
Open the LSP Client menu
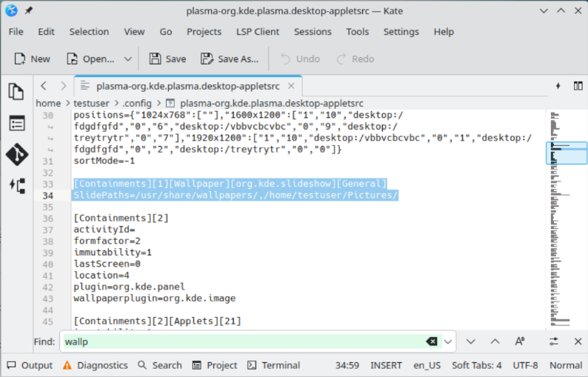pos(258,32)
